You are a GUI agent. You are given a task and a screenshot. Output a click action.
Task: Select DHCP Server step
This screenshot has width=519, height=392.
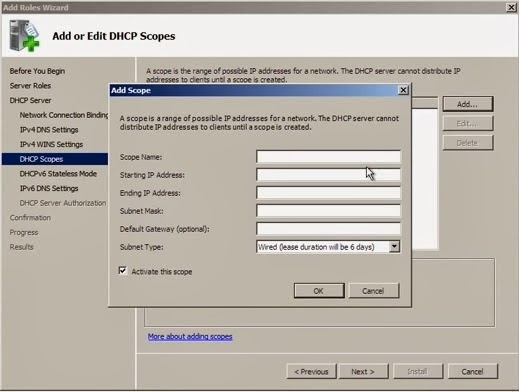[30, 100]
